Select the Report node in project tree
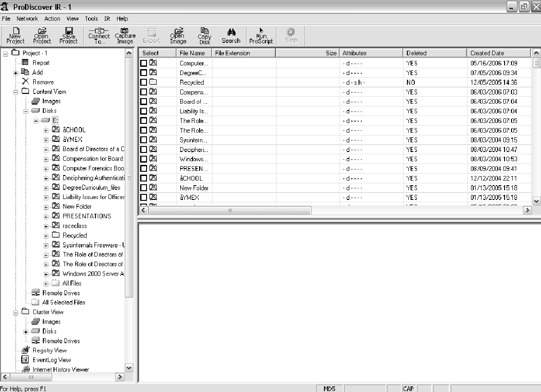 [x=41, y=63]
